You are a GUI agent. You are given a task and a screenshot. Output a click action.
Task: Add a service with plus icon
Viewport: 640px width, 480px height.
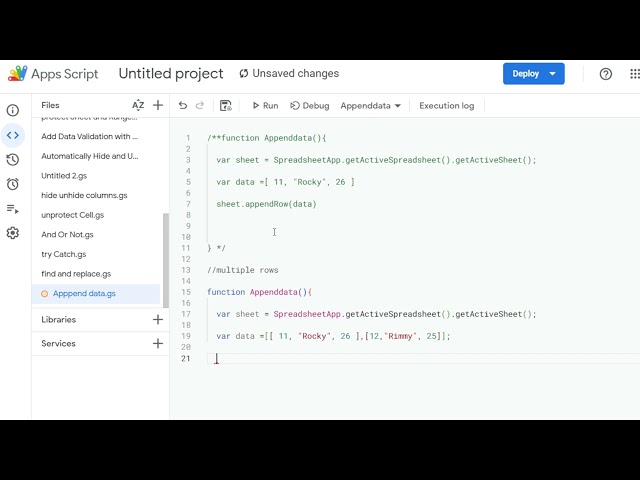tap(158, 343)
